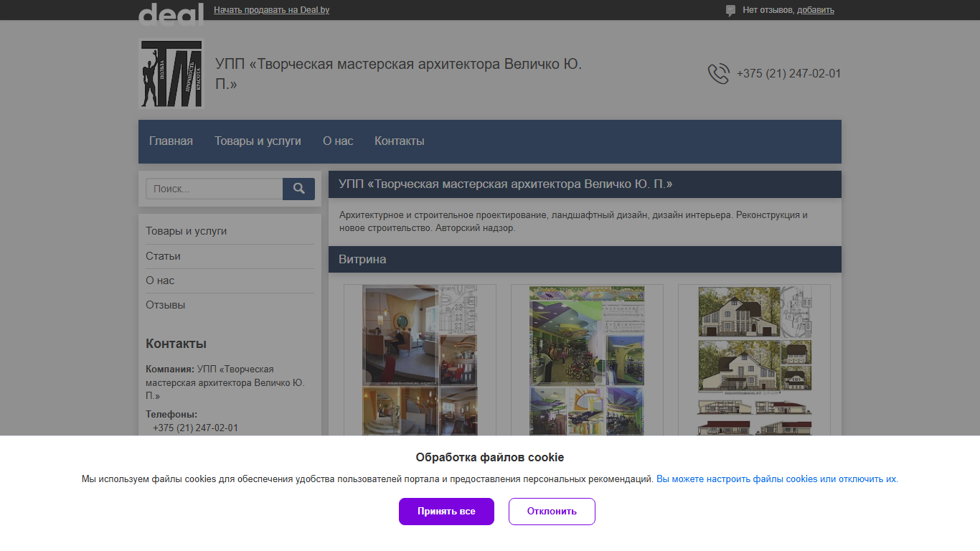Click the reviews speech bubble icon
The image size is (980, 551).
pyautogui.click(x=730, y=11)
